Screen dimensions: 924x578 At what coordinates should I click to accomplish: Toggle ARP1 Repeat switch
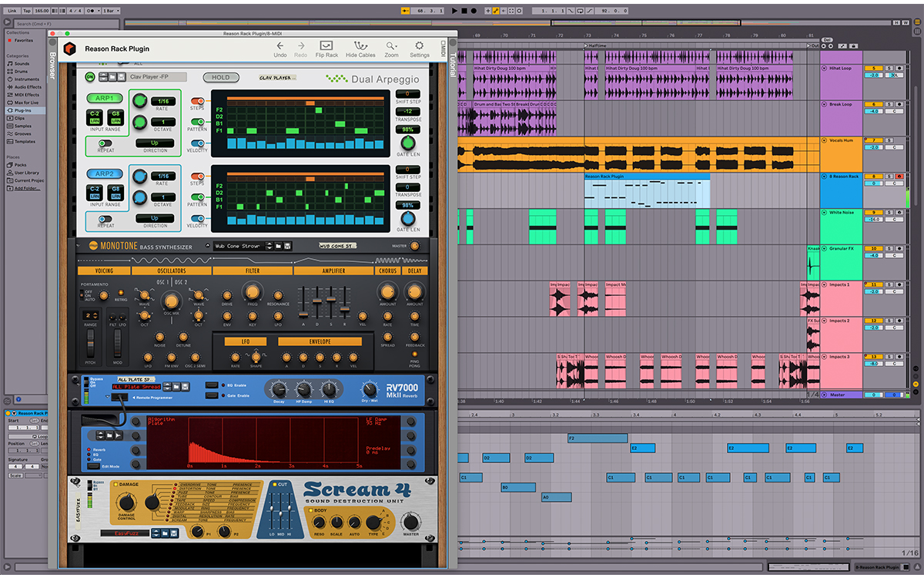pos(105,143)
